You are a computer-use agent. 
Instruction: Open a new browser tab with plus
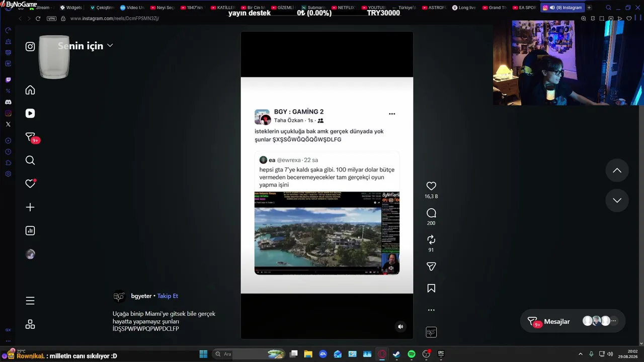click(x=589, y=8)
